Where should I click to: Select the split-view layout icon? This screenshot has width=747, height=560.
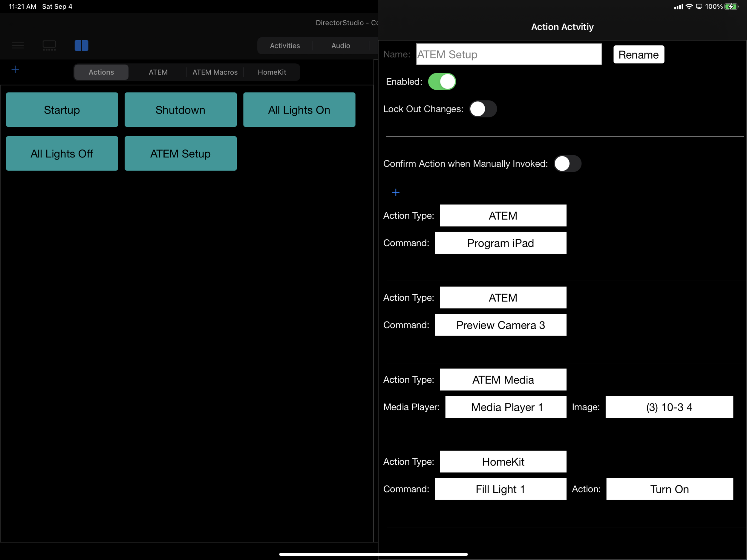tap(81, 45)
